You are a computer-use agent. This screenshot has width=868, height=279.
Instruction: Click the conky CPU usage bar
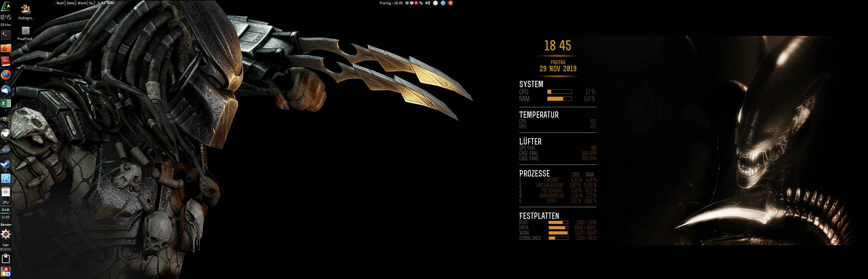point(559,92)
